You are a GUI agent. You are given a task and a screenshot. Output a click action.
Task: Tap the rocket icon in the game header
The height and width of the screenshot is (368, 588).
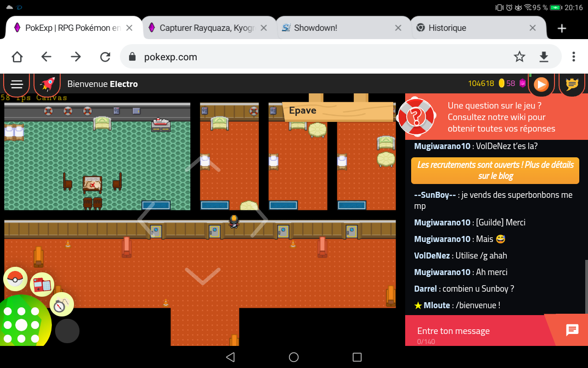tap(47, 84)
